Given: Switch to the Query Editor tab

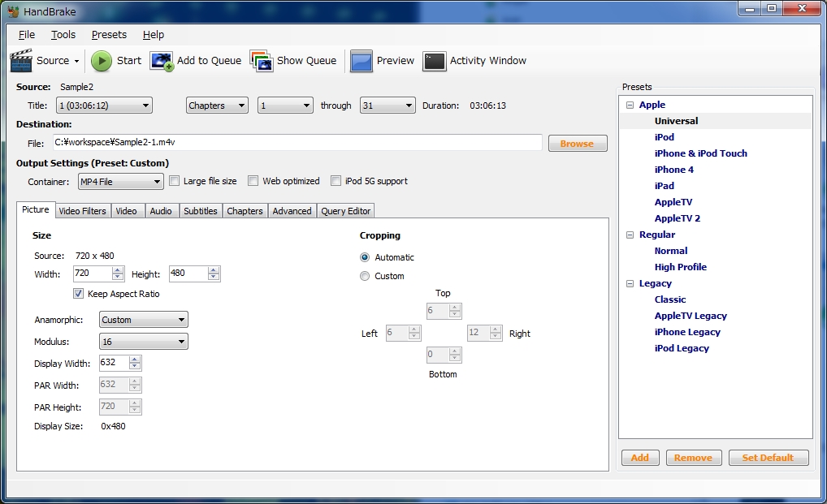Looking at the screenshot, I should coord(346,211).
